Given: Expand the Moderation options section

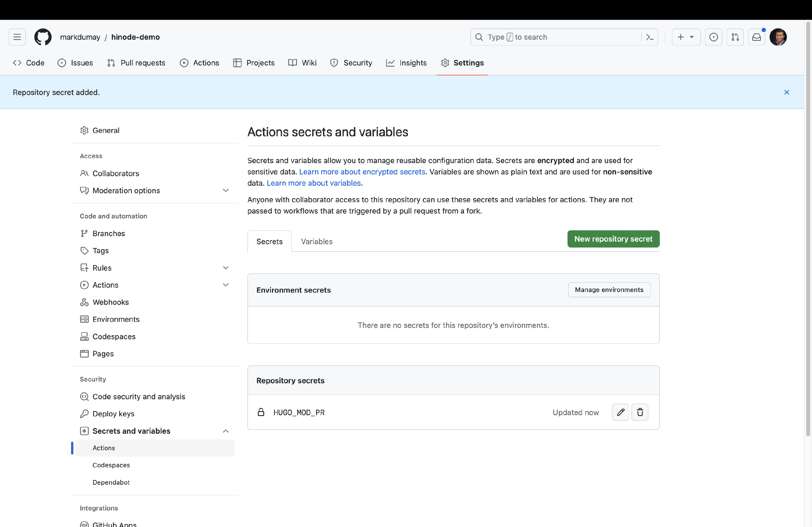Looking at the screenshot, I should pyautogui.click(x=226, y=190).
